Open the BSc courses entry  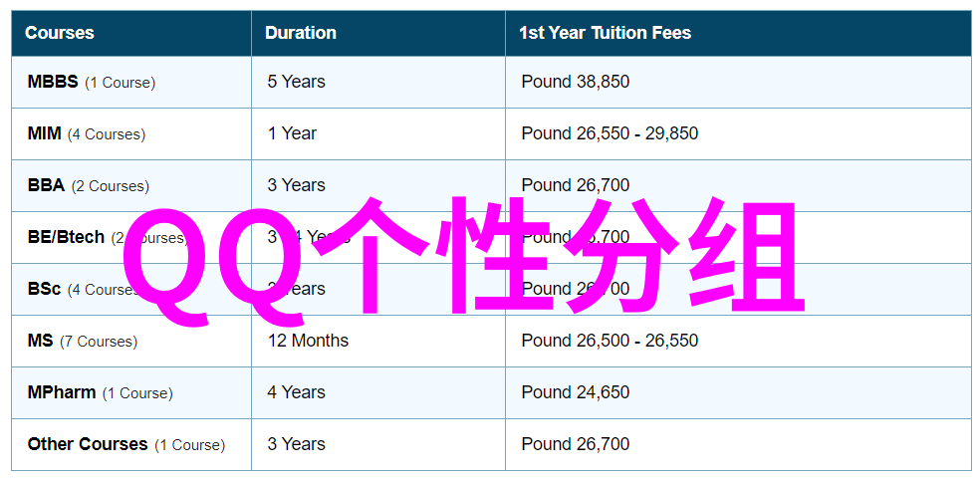coord(45,289)
